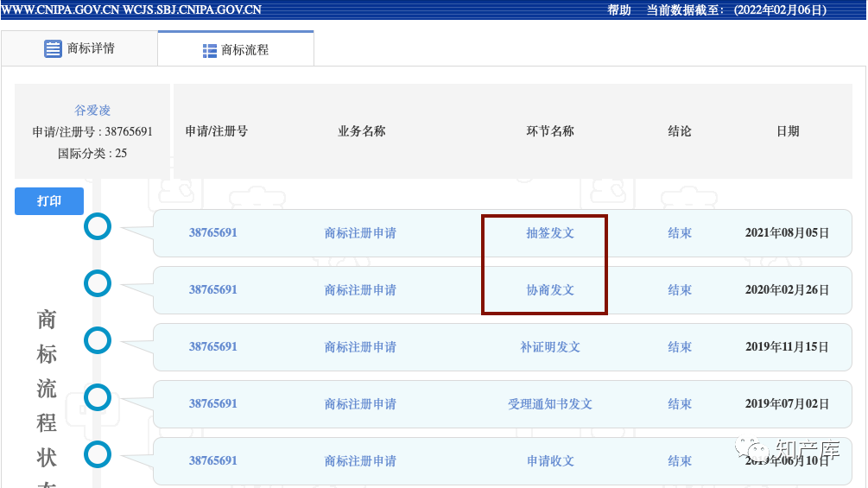This screenshot has height=488, width=868.
Task: Open the 抽签发文 step link
Action: 550,233
